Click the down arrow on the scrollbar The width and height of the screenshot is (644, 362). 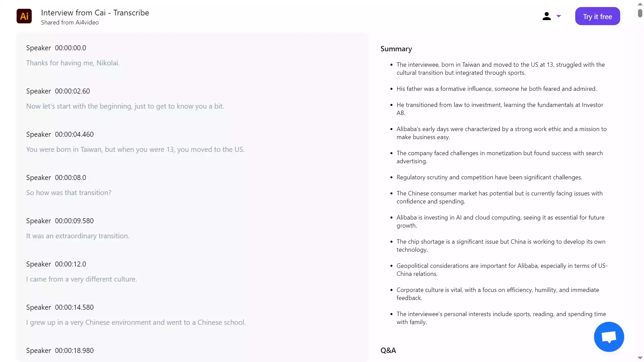click(x=640, y=358)
